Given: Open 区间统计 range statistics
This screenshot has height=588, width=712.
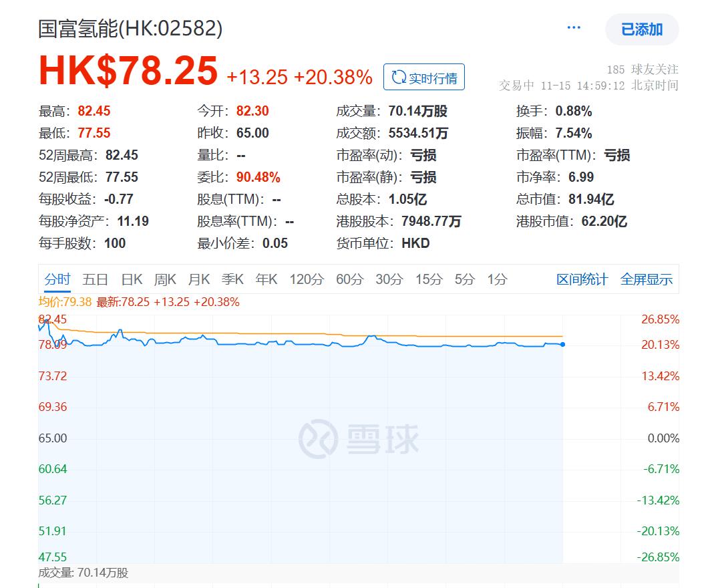Looking at the screenshot, I should [x=582, y=279].
